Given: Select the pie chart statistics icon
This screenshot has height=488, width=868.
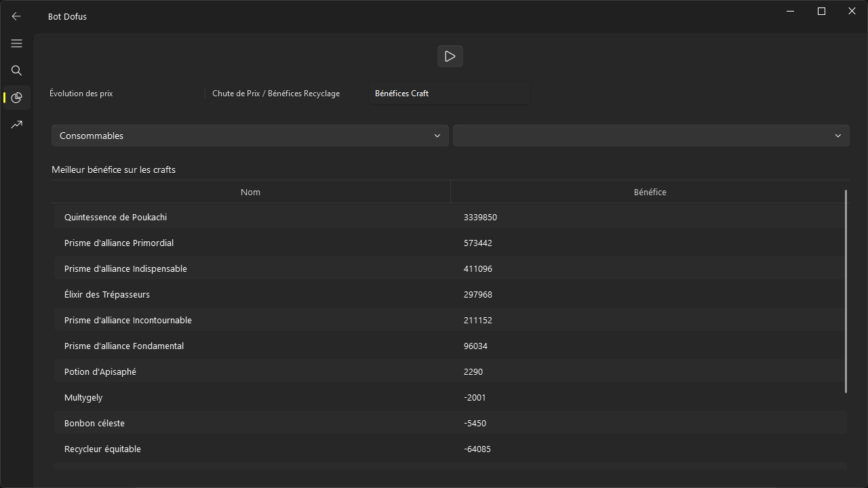Looking at the screenshot, I should 17,98.
